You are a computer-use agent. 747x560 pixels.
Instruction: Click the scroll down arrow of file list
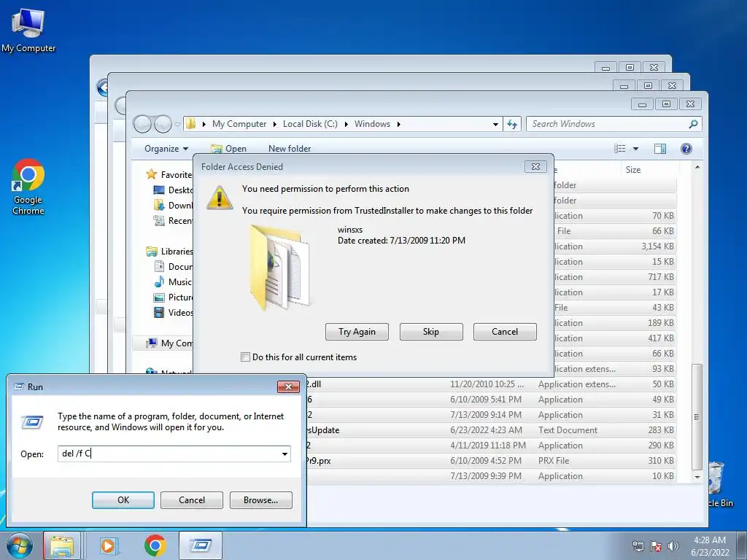(x=697, y=477)
